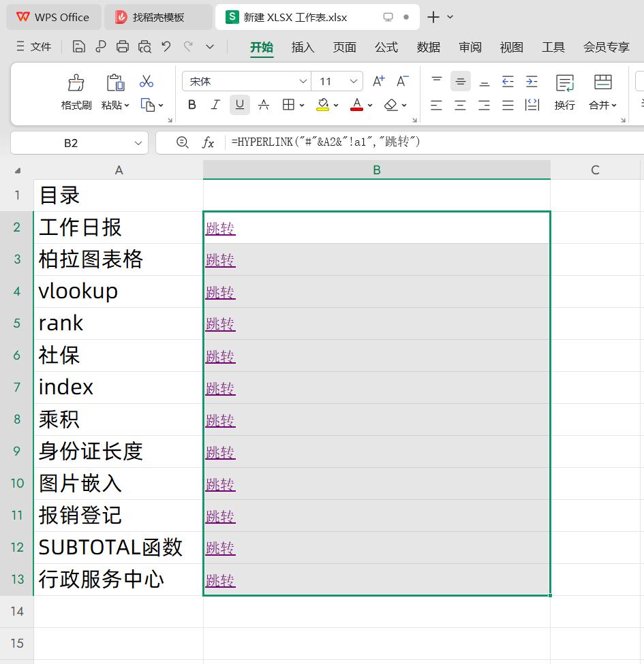This screenshot has width=644, height=664.
Task: Click the Format Painter (格式刷) icon
Action: [76, 84]
